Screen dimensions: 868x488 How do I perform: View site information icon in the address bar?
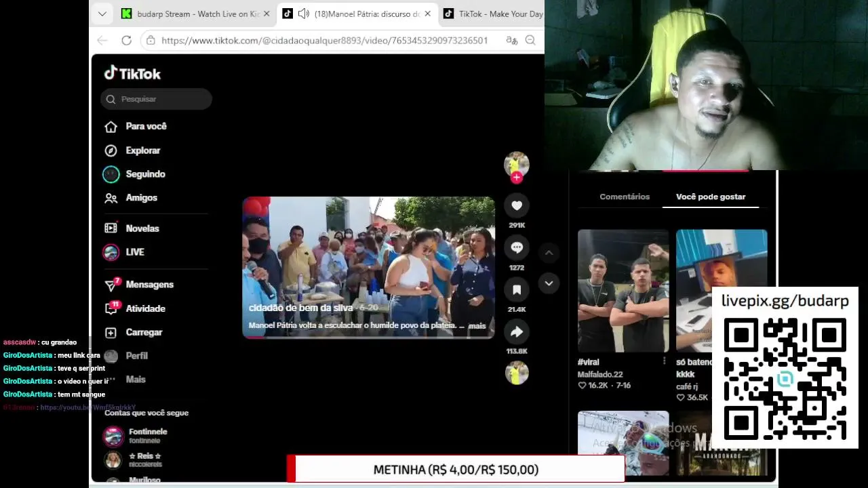click(x=151, y=41)
